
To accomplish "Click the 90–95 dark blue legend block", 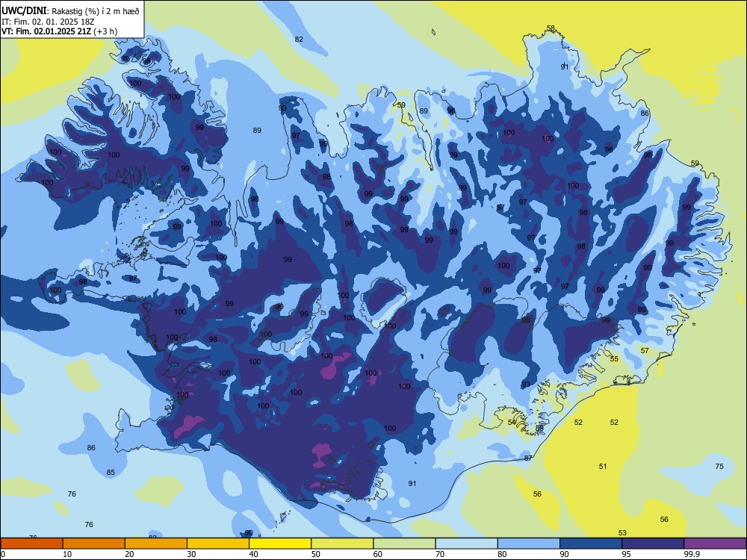I will coord(591,544).
